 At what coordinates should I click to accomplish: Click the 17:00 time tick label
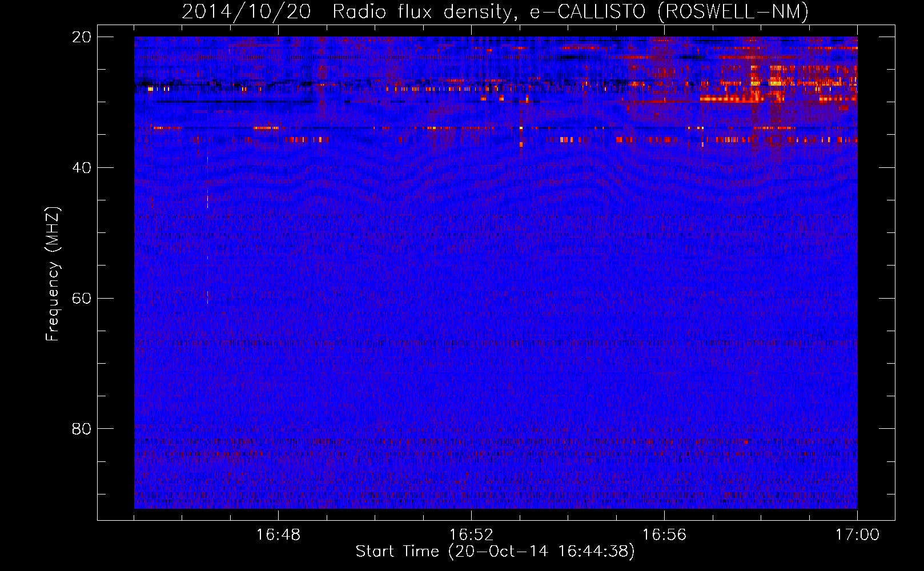pyautogui.click(x=857, y=535)
